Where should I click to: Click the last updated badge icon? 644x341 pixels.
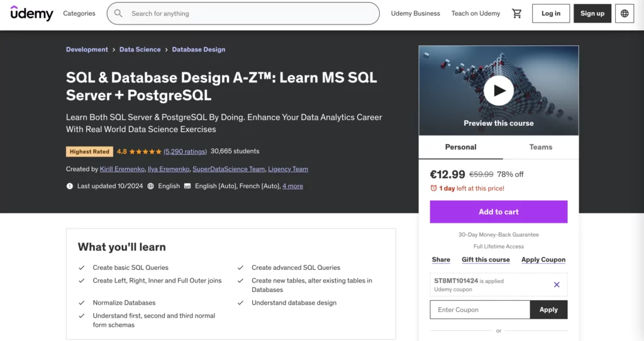tap(70, 186)
